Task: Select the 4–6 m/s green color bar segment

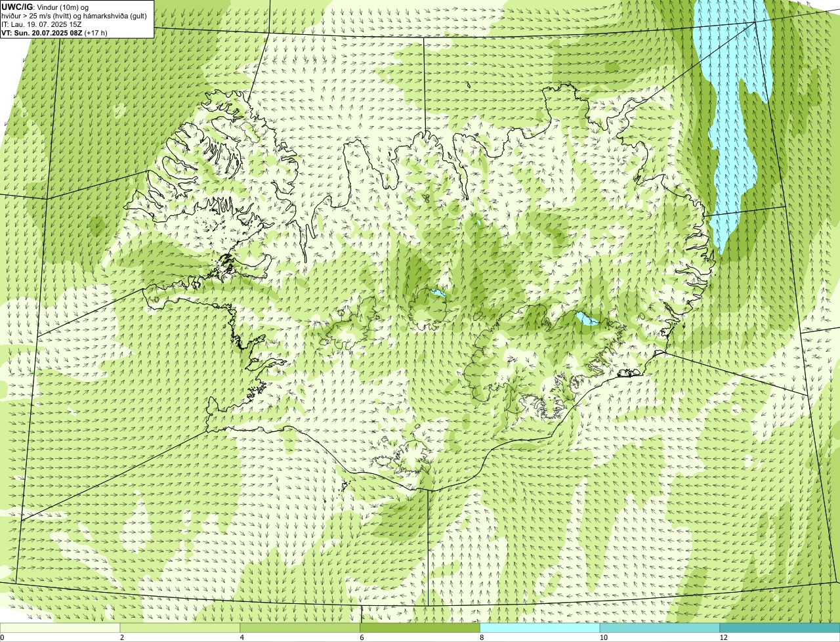Action: pyautogui.click(x=301, y=628)
